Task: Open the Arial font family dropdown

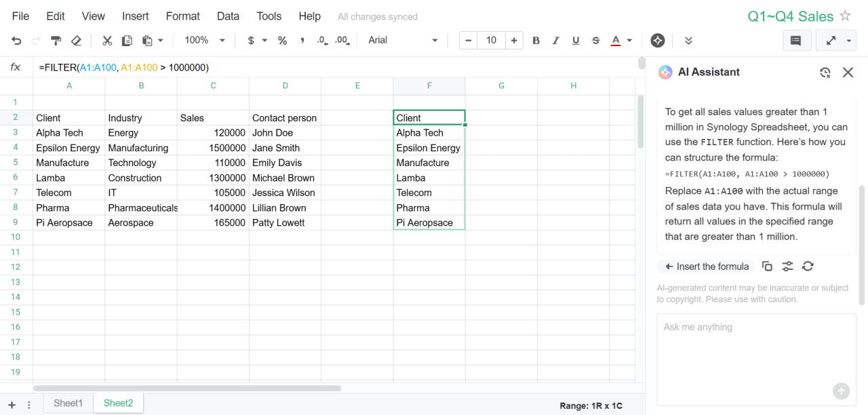Action: (x=403, y=41)
